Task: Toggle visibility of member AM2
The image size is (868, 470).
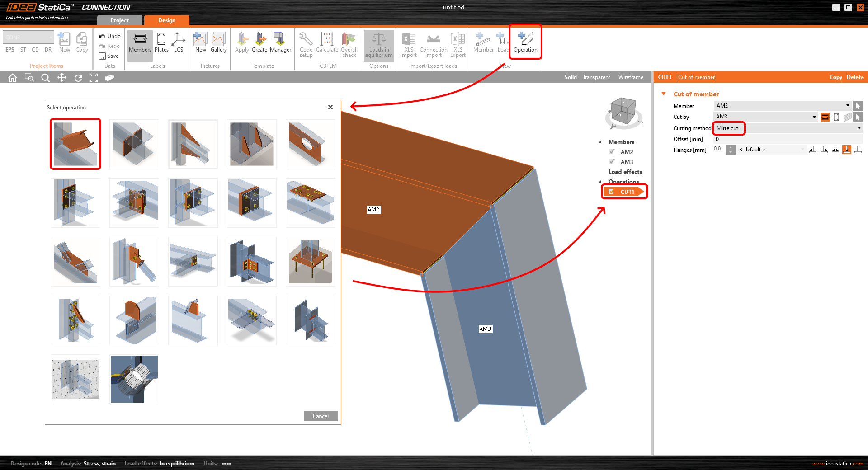Action: tap(612, 152)
